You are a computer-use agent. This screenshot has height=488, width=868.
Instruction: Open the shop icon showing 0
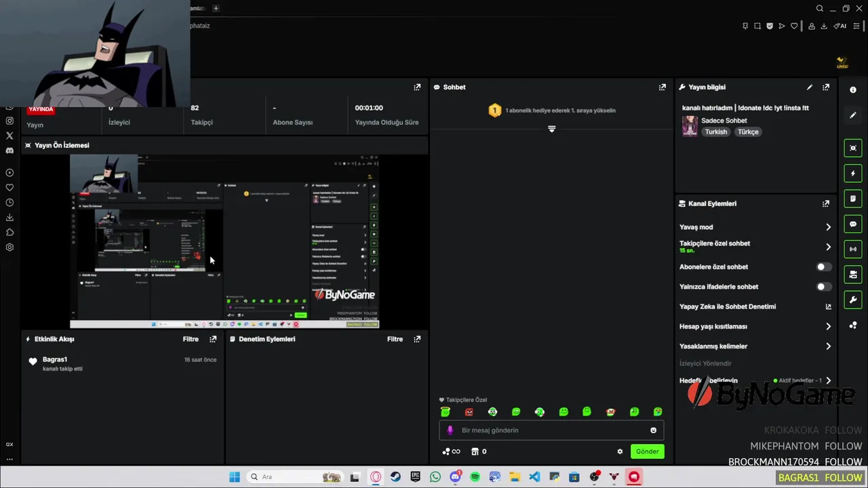pos(479,451)
